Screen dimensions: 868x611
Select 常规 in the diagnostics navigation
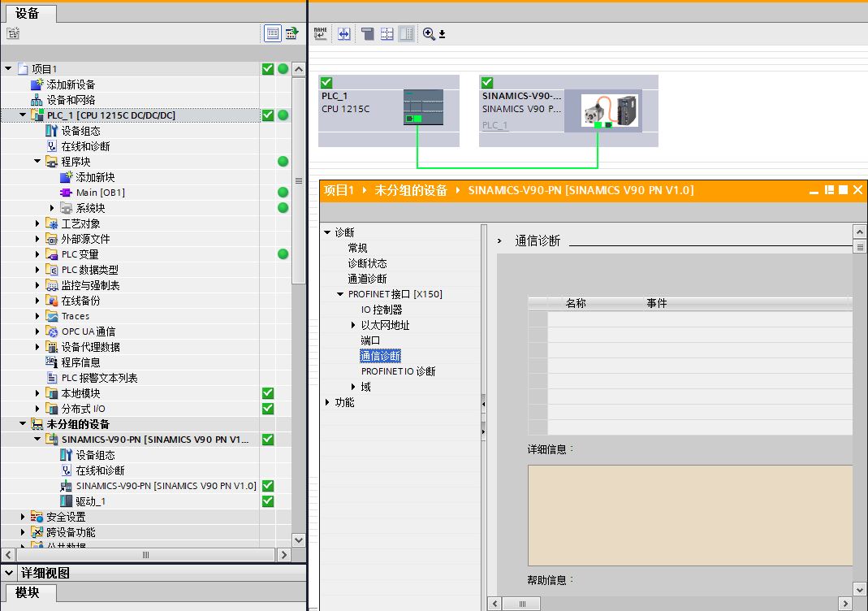[357, 248]
